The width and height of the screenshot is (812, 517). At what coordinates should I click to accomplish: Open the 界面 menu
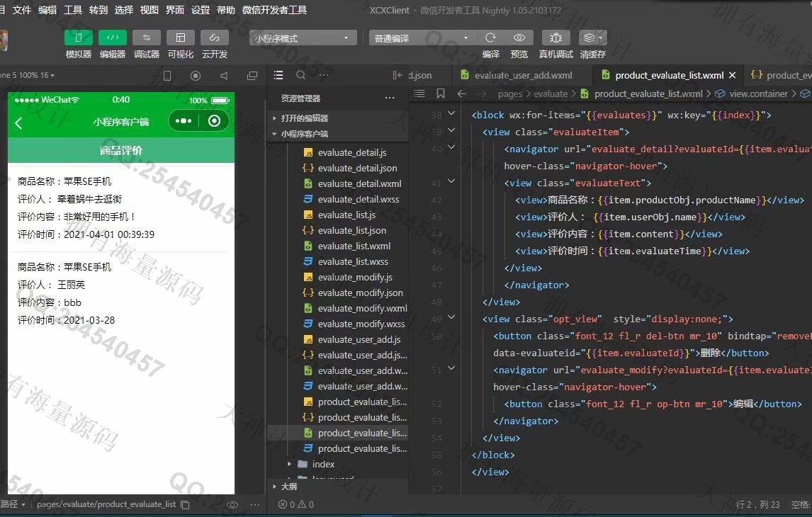[174, 10]
